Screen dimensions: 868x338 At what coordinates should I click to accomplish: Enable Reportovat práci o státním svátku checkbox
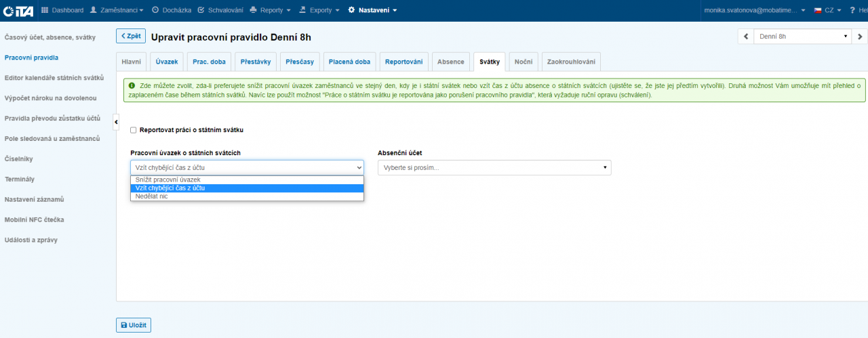[134, 130]
